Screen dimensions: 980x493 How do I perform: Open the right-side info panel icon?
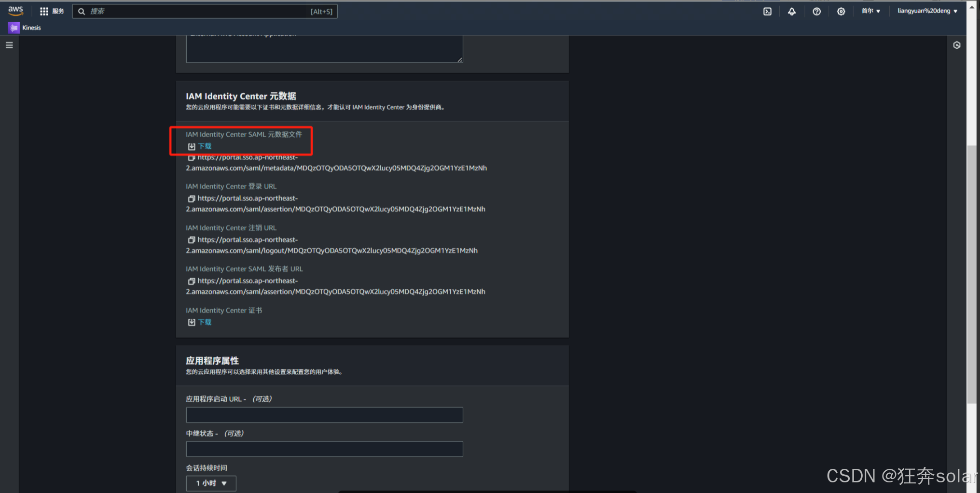tap(957, 45)
